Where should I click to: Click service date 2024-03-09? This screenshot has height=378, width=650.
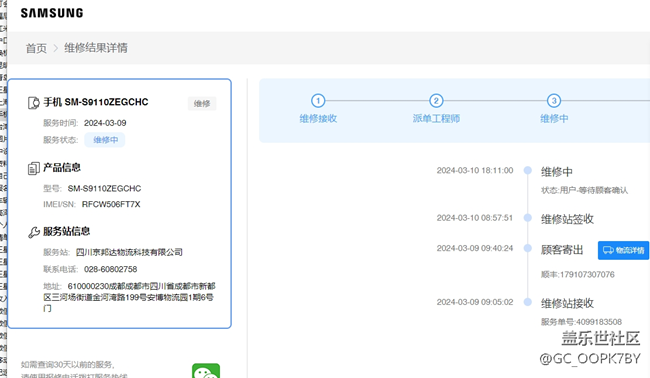(x=105, y=123)
